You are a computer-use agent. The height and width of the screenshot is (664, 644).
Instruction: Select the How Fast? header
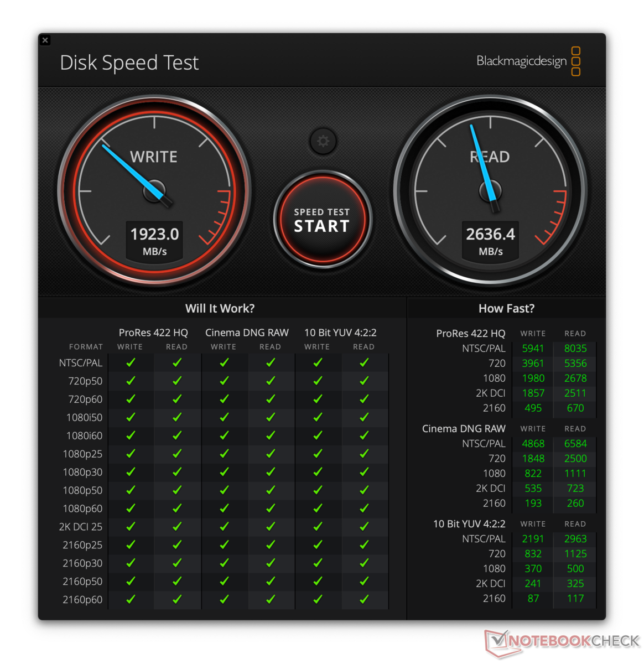506,308
